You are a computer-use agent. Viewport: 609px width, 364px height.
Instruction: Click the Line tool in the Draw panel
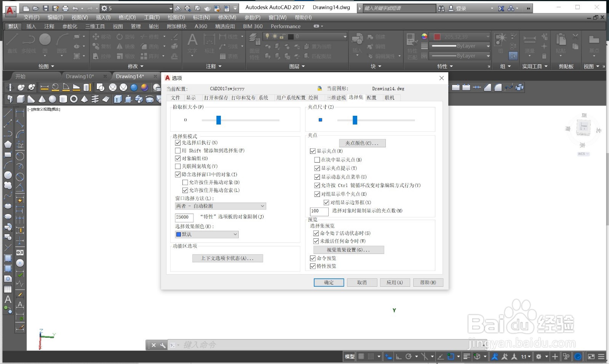click(12, 42)
